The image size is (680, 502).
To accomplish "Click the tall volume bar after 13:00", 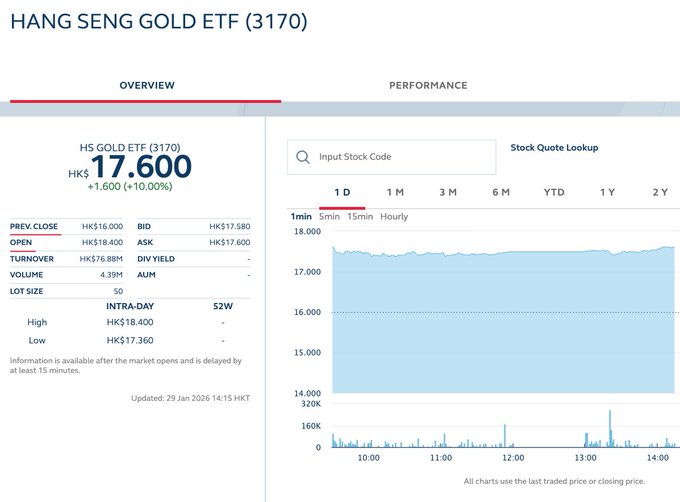I will tap(609, 430).
